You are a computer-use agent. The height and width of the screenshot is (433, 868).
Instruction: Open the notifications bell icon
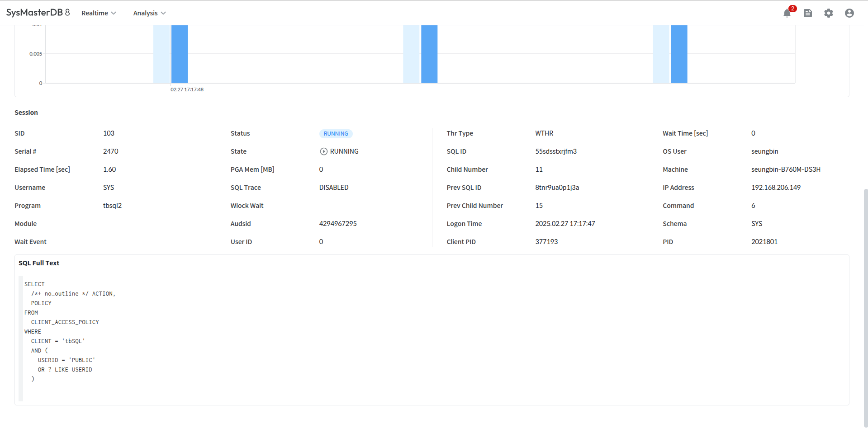tap(787, 13)
